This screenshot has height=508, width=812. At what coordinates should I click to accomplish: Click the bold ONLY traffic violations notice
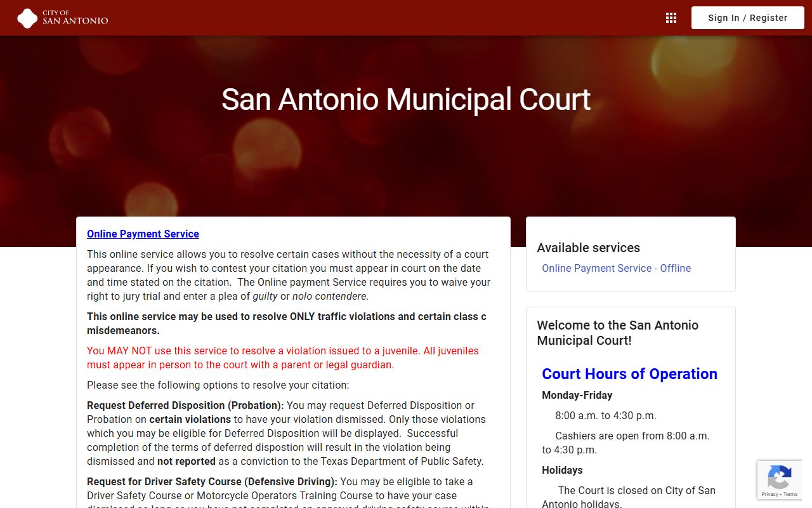[287, 323]
